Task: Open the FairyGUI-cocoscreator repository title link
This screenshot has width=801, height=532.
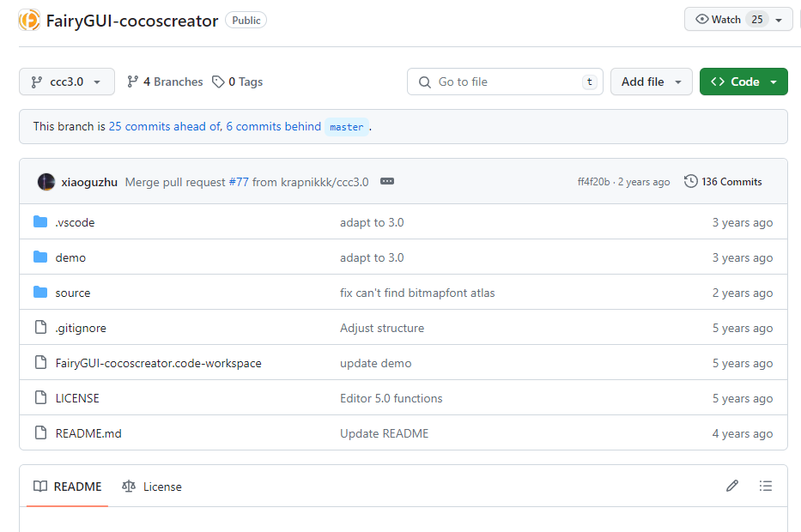Action: (x=132, y=21)
